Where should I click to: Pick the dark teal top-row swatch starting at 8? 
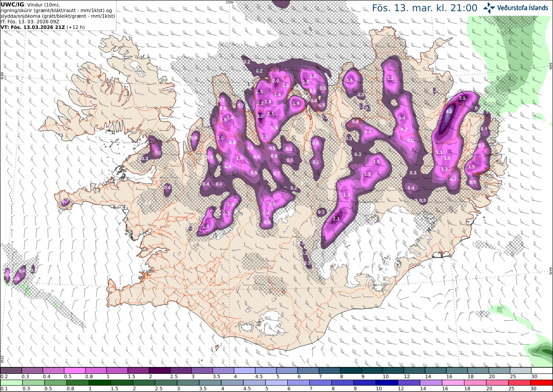(351, 370)
